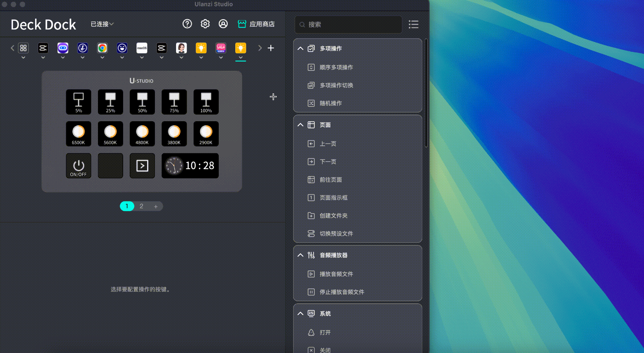644x353 pixels.
Task: Select the macOS profile icon
Action: (x=142, y=48)
